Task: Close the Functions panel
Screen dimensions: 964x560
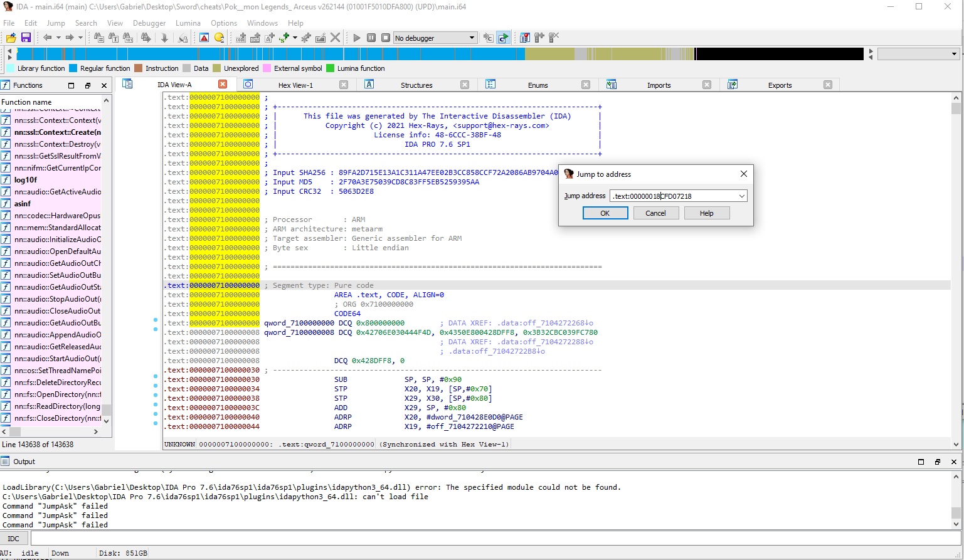Action: (x=104, y=85)
